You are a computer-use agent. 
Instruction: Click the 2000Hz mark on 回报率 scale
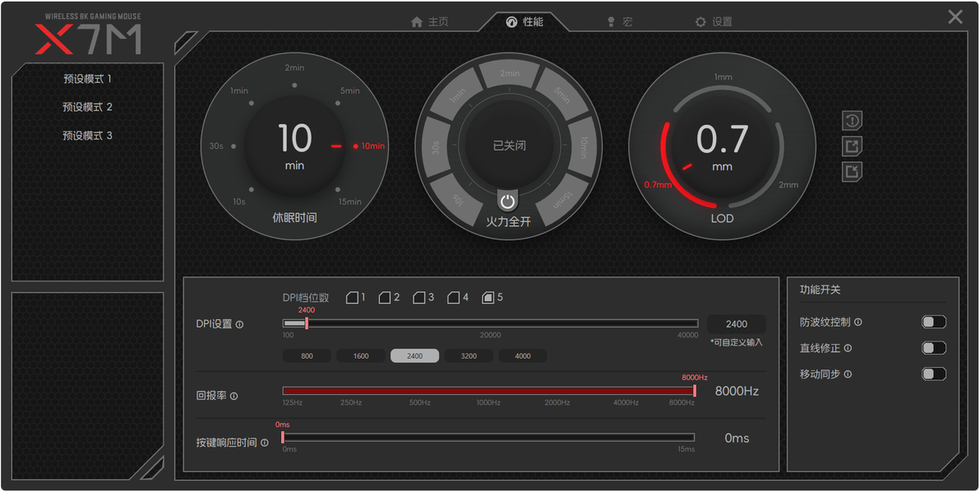click(557, 402)
